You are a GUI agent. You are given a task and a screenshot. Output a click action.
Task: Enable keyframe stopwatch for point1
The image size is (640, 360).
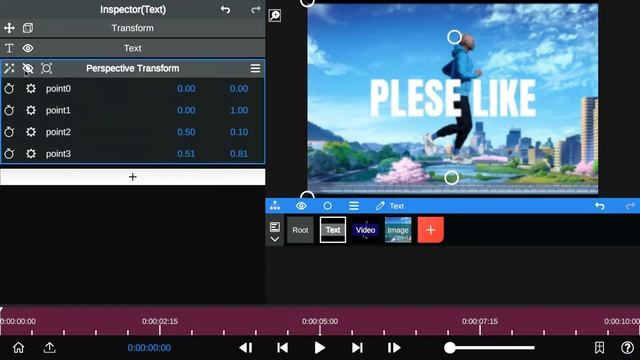point(9,110)
